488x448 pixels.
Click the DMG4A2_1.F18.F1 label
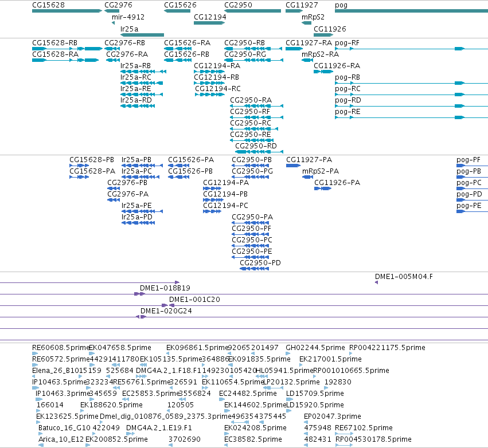[x=169, y=370]
